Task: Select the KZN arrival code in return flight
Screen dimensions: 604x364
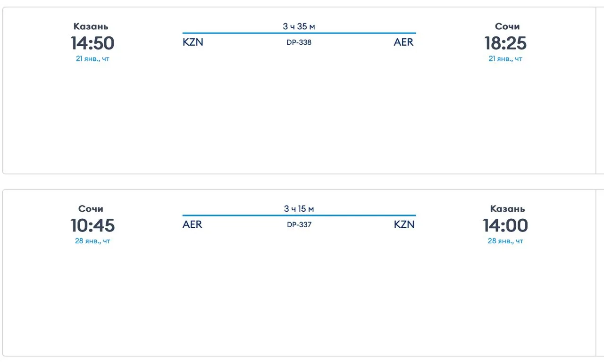Action: coord(404,224)
